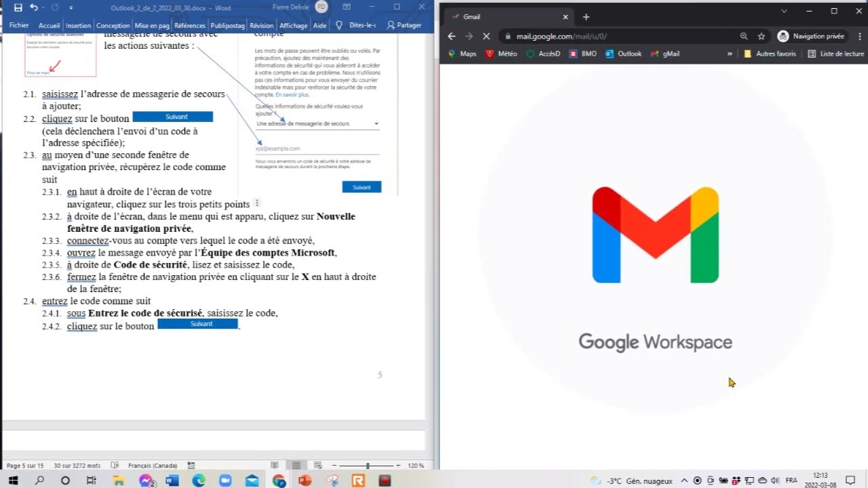Open the Liste de lecture panel
The width and height of the screenshot is (868, 488).
tap(835, 54)
